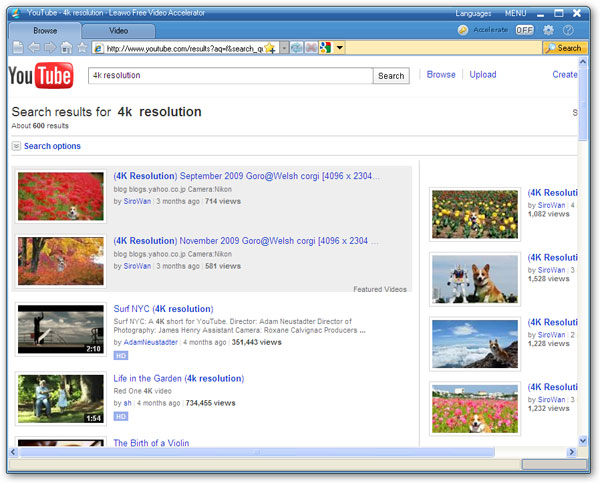This screenshot has width=600, height=483.
Task: Click the Accelerate key icon
Action: point(463,30)
